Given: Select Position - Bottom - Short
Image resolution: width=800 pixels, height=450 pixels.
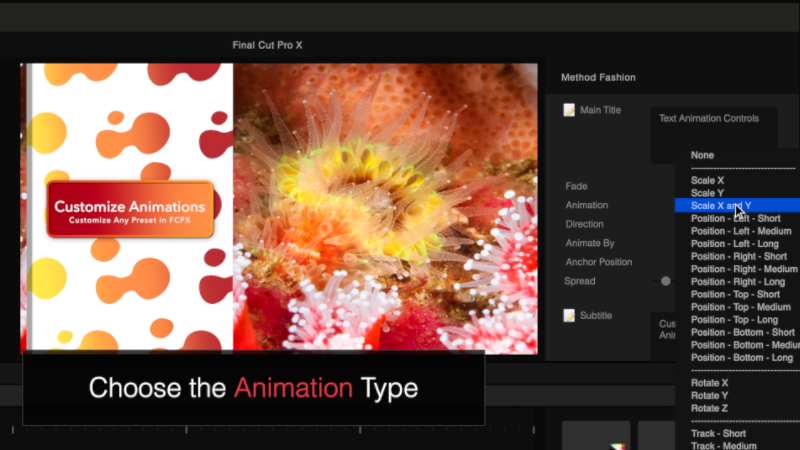Looking at the screenshot, I should point(743,333).
